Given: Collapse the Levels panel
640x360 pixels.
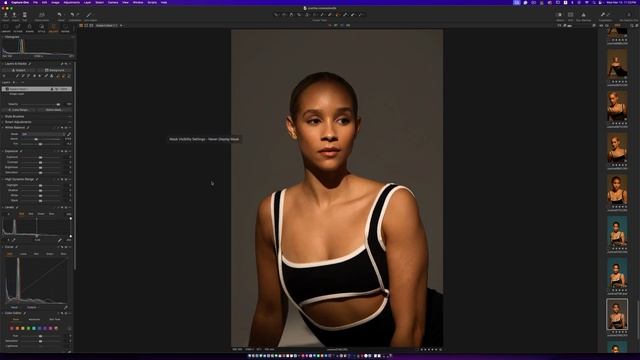Looking at the screenshot, I should tap(2, 207).
